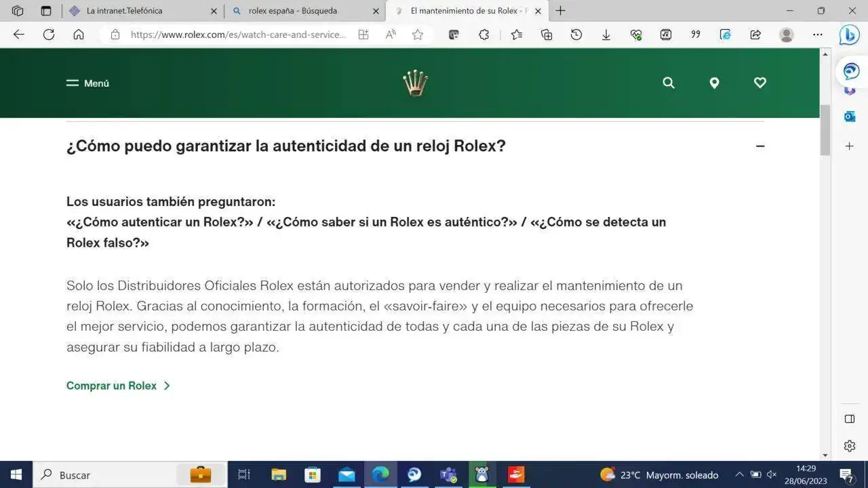The width and height of the screenshot is (868, 488).
Task: Open the Rolex Menú hamburger button
Action: tap(87, 83)
